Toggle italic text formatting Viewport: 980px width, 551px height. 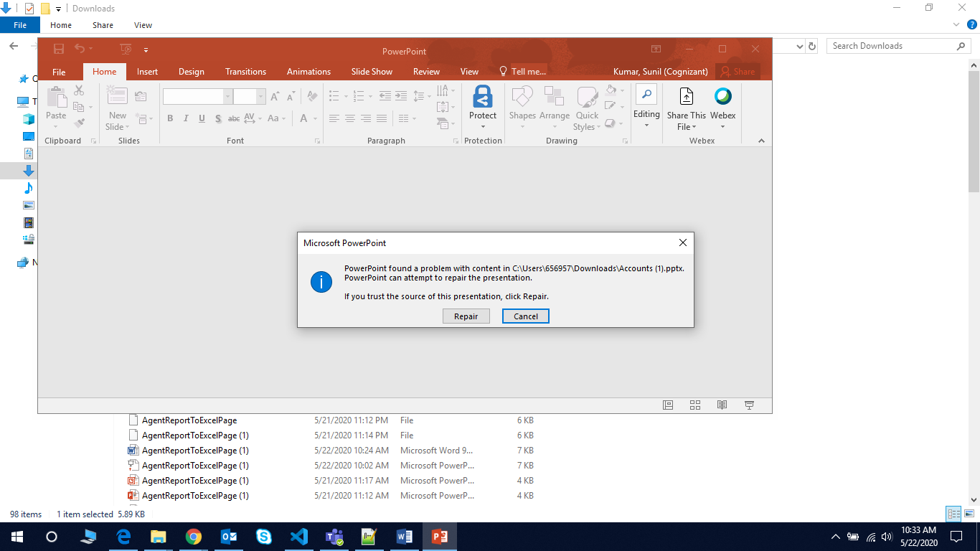pos(186,118)
